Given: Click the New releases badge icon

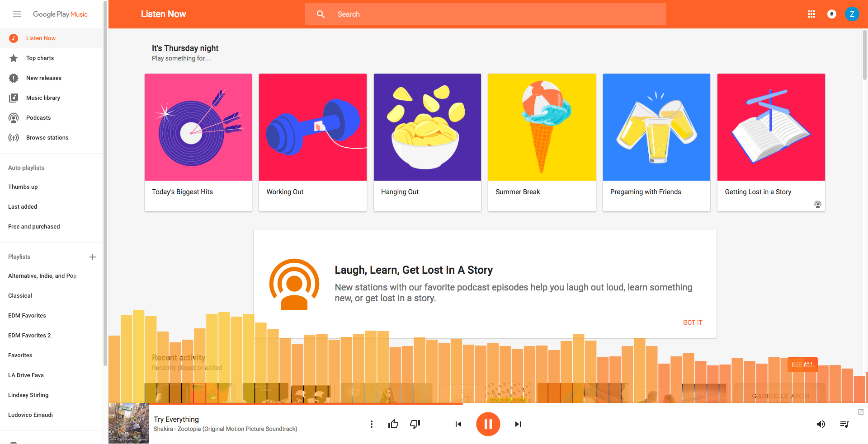Looking at the screenshot, I should (x=14, y=78).
